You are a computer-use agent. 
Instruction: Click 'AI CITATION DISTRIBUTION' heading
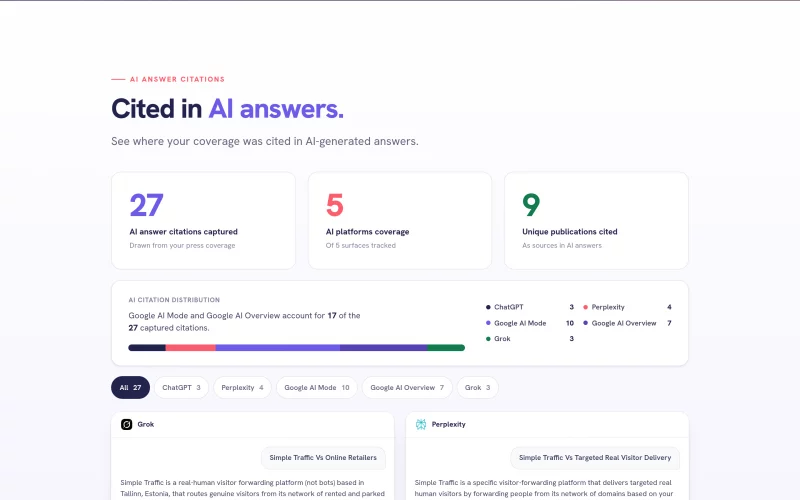tap(174, 300)
